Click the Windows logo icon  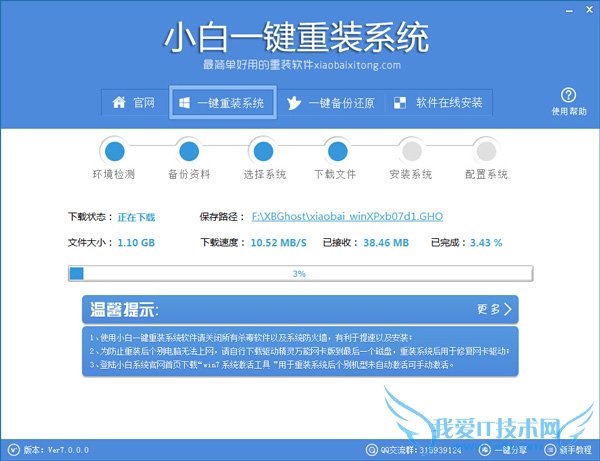[x=184, y=103]
